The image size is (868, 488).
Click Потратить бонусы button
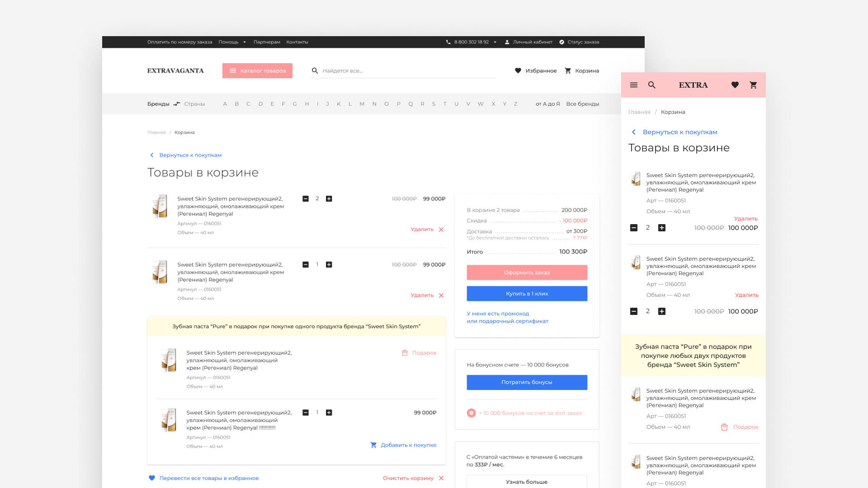tap(527, 382)
